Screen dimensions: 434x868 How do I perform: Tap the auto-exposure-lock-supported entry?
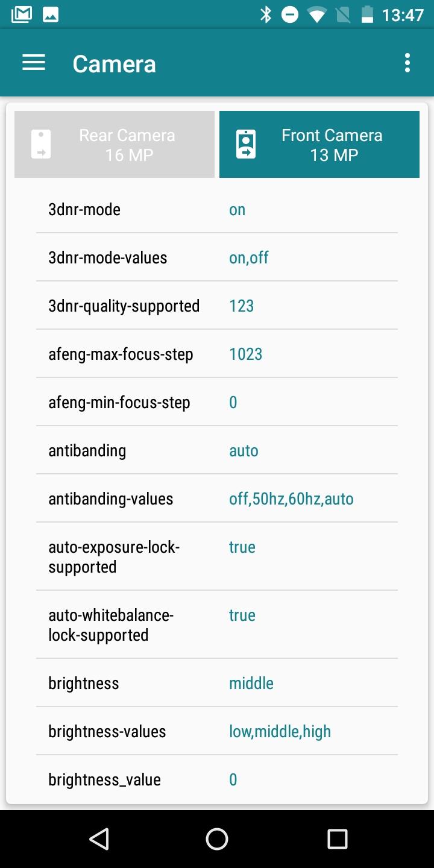[217, 557]
